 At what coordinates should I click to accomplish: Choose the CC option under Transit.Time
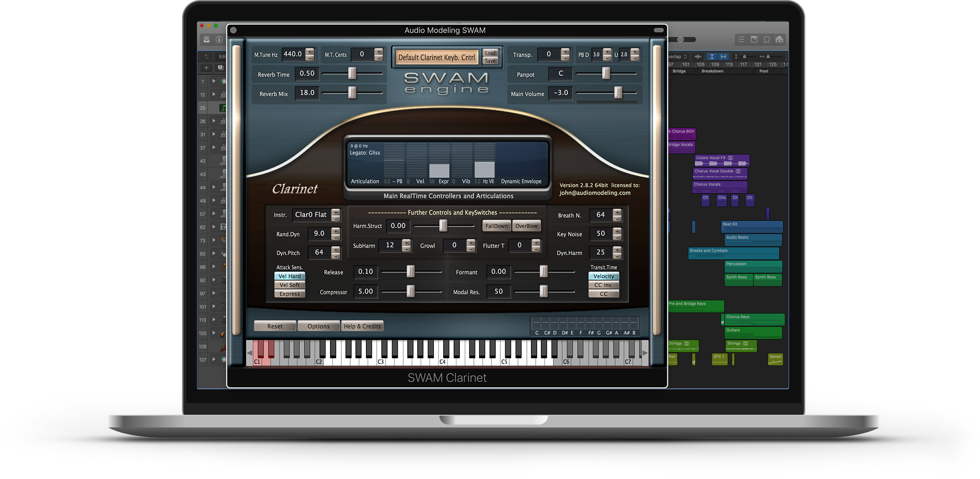pos(604,294)
